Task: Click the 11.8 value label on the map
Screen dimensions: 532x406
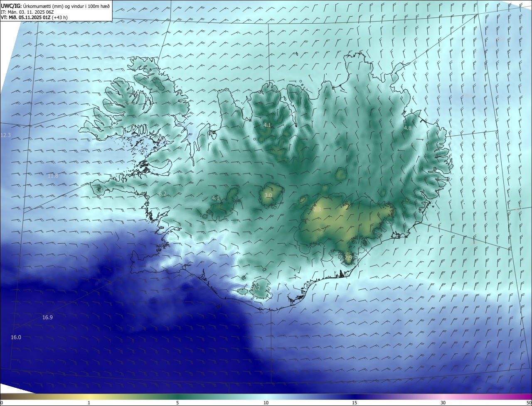Action: (53, 176)
